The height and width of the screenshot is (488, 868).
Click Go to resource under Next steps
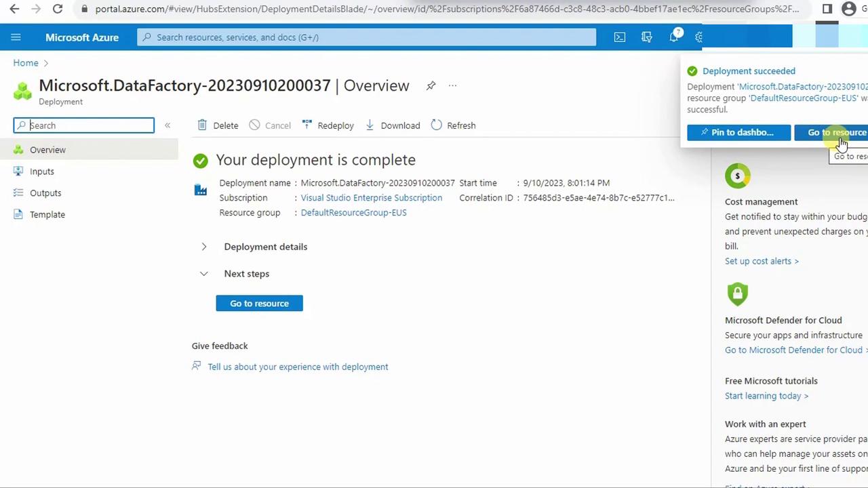coord(259,304)
